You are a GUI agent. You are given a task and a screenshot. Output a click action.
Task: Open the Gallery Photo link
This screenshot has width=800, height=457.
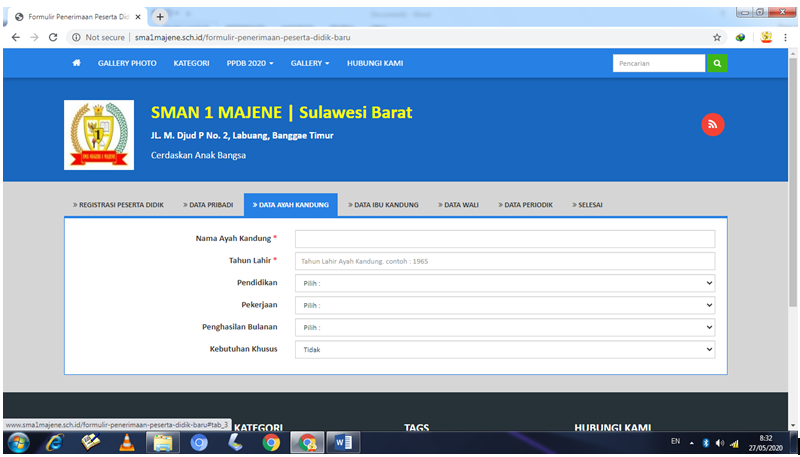click(127, 63)
